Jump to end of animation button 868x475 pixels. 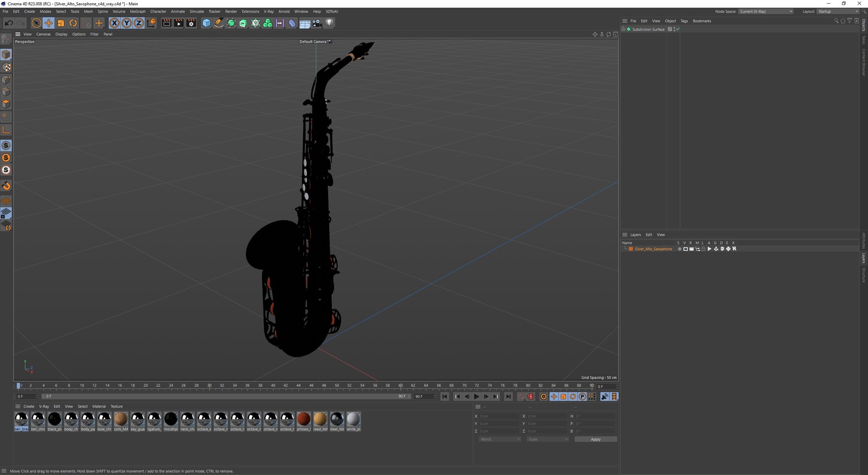pos(508,397)
